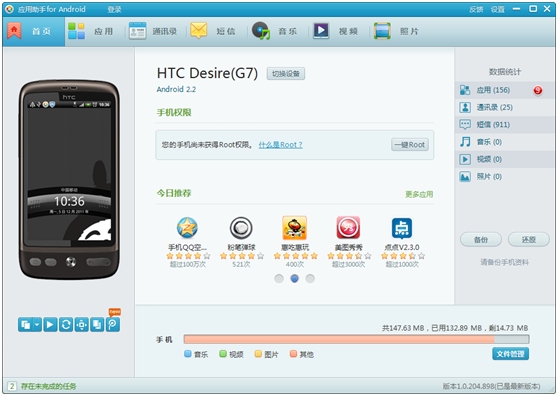Click the screenshot copy icon below phone
The width and height of the screenshot is (558, 396).
[25, 324]
